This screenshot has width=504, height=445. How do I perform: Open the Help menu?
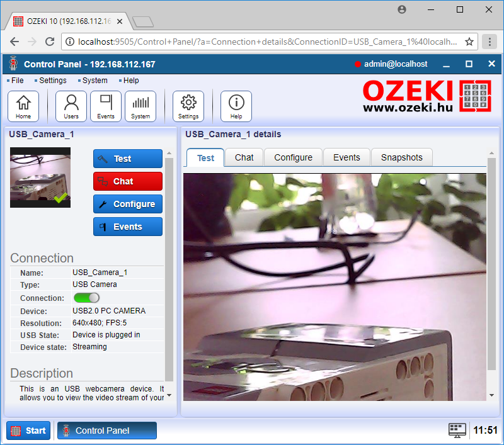131,81
